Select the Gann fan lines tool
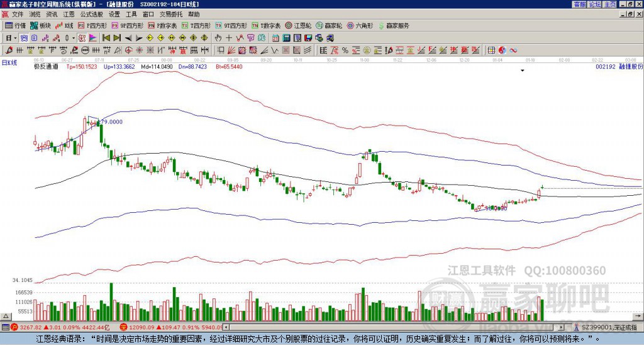This screenshot has width=644, height=345. pos(231,50)
